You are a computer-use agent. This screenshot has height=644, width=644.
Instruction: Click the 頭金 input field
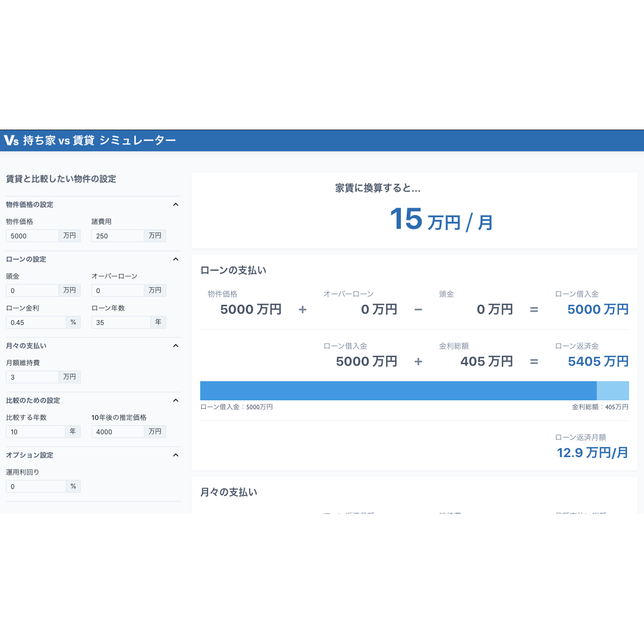coord(32,290)
